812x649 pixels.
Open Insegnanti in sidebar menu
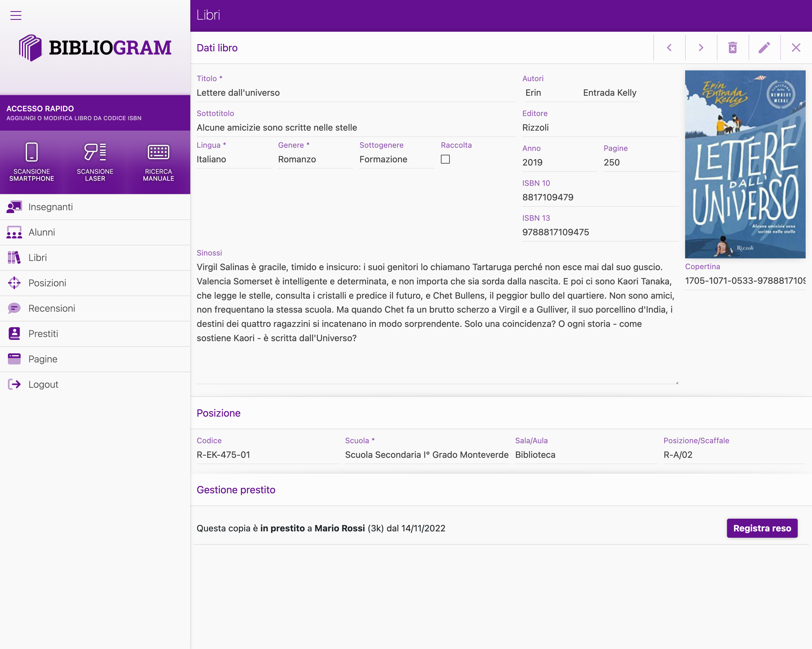click(50, 207)
